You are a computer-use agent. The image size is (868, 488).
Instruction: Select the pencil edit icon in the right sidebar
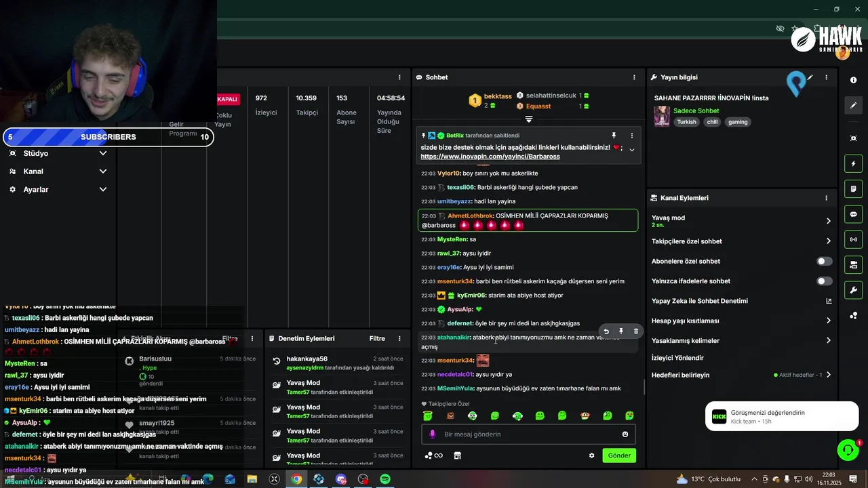point(853,105)
